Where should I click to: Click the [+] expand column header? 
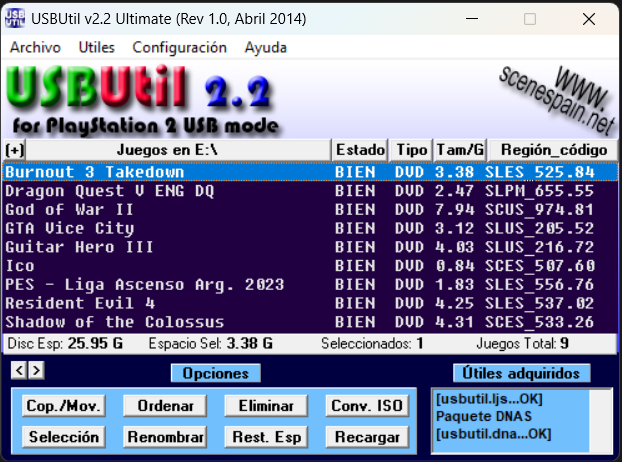[x=15, y=150]
